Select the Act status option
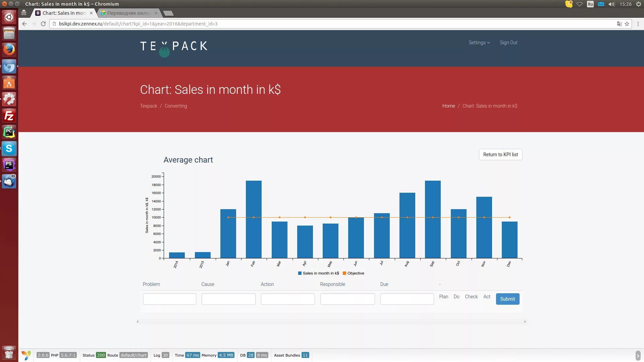644x362 pixels. pyautogui.click(x=487, y=297)
